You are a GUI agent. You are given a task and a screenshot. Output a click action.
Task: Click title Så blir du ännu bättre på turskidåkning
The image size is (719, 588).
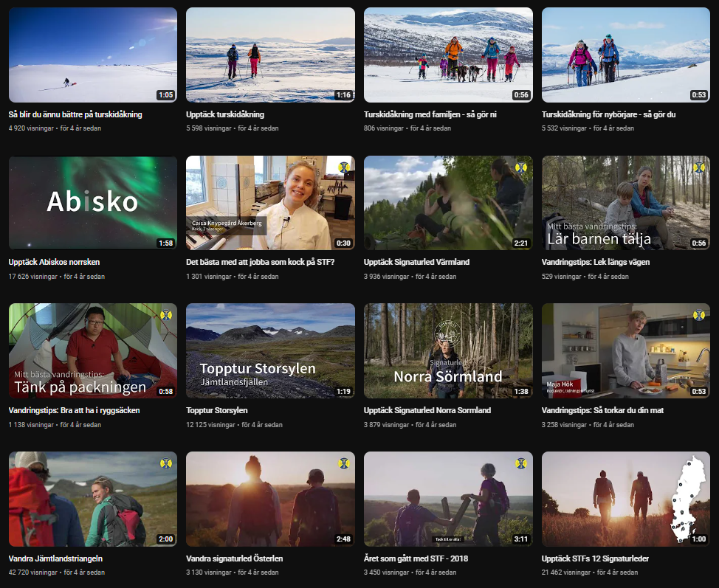tap(75, 114)
